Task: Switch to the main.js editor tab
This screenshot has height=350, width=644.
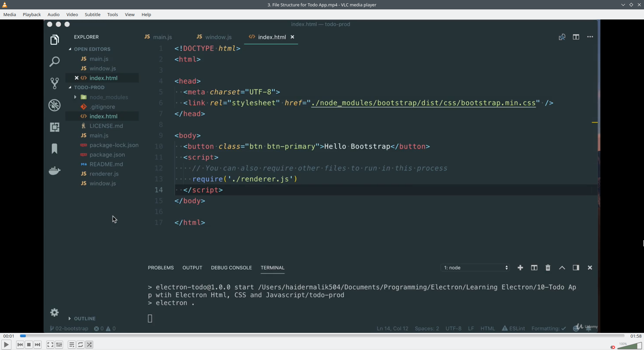Action: tap(158, 37)
